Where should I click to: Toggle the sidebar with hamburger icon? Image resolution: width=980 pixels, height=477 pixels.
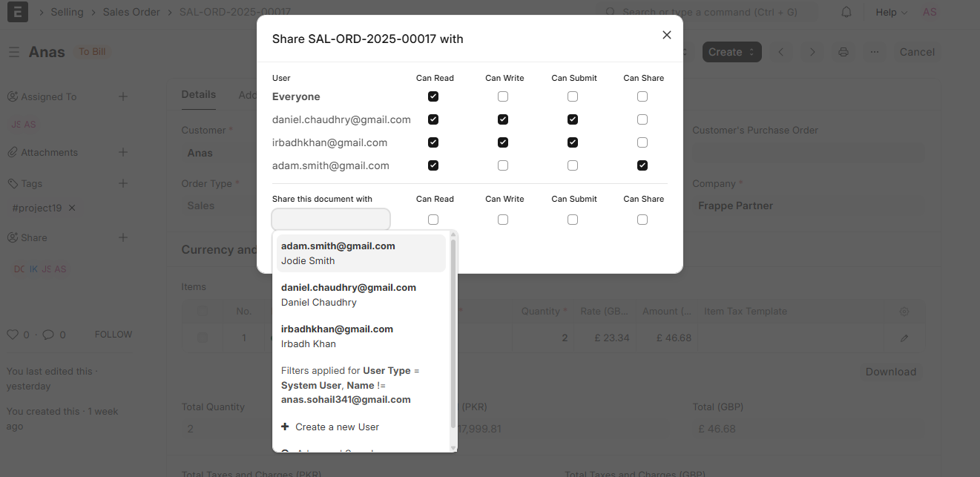[14, 52]
